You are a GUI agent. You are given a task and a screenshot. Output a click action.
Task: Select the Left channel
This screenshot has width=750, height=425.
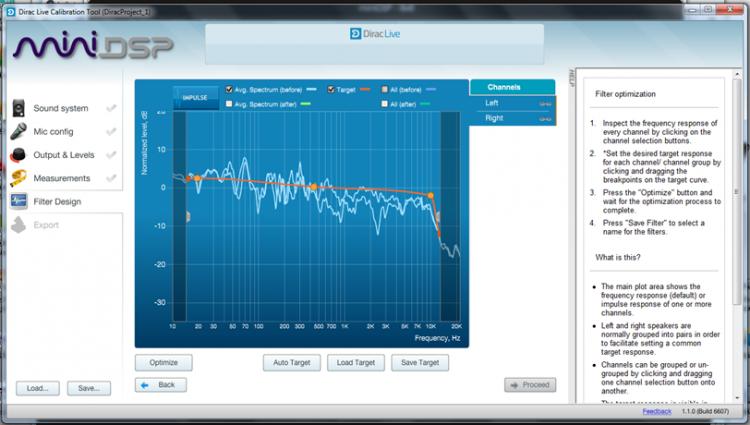pos(513,103)
